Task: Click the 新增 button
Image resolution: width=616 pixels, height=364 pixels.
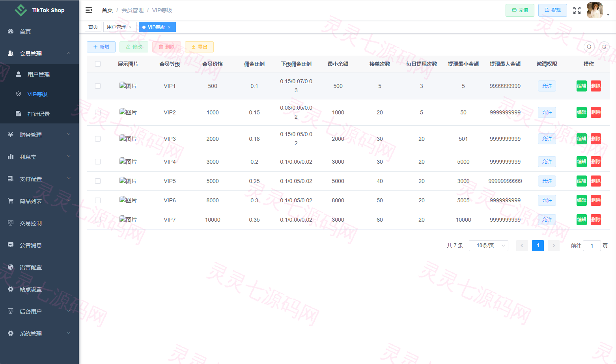Action: 101,47
